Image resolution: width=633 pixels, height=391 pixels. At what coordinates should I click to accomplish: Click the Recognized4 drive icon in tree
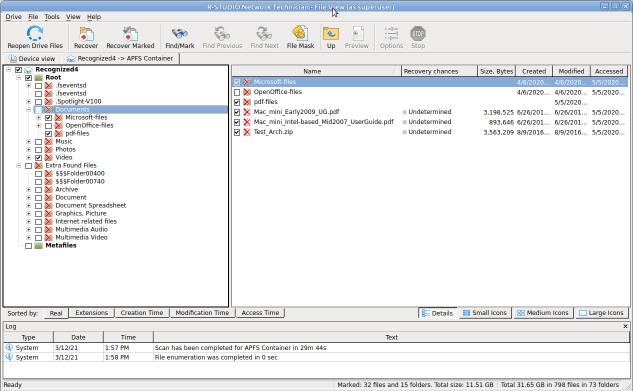(28, 70)
